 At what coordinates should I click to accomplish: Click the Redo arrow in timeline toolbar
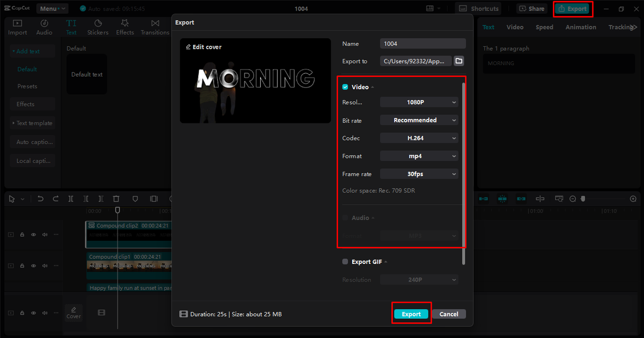pos(56,199)
